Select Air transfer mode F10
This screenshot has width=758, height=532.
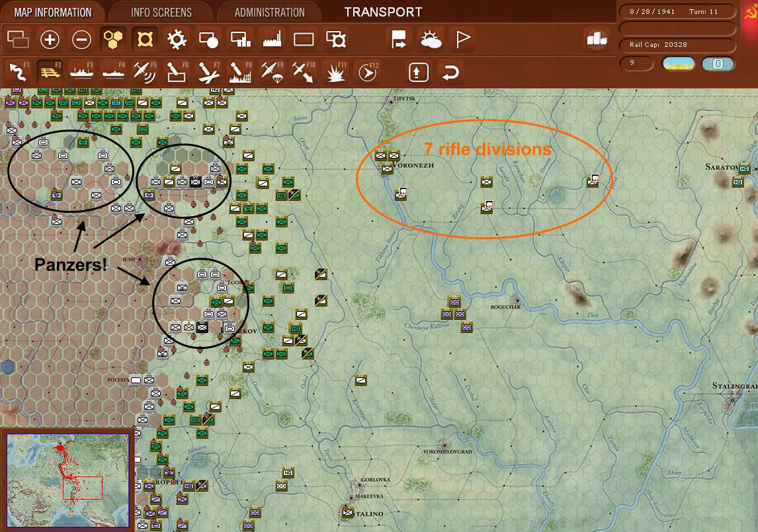coord(304,72)
